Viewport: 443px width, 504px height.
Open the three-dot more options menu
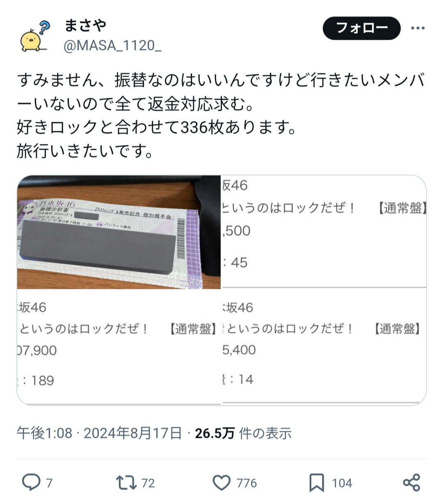click(418, 28)
